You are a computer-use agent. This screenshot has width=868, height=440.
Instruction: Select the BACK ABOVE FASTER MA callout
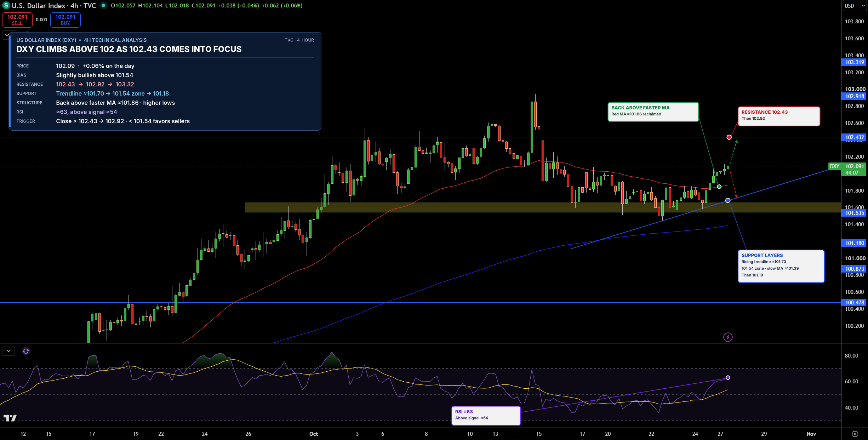coord(653,112)
